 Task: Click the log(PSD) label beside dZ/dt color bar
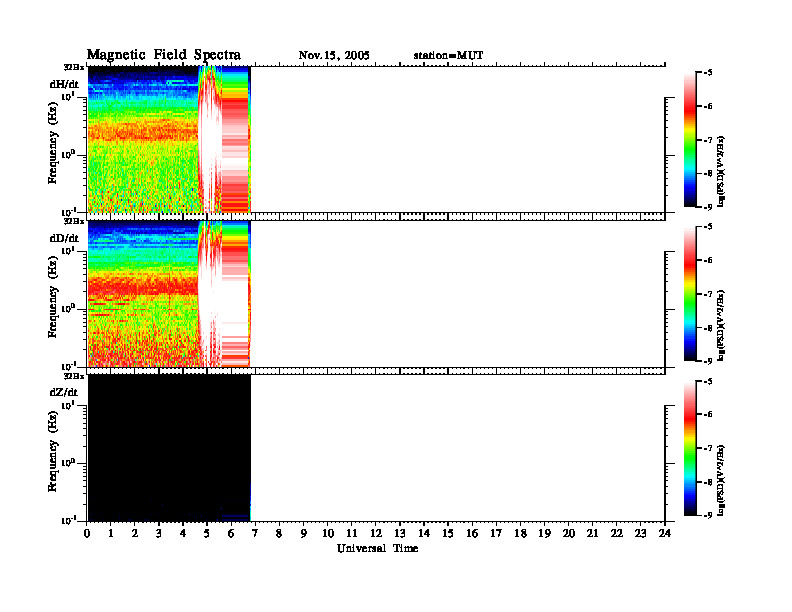pyautogui.click(x=722, y=479)
